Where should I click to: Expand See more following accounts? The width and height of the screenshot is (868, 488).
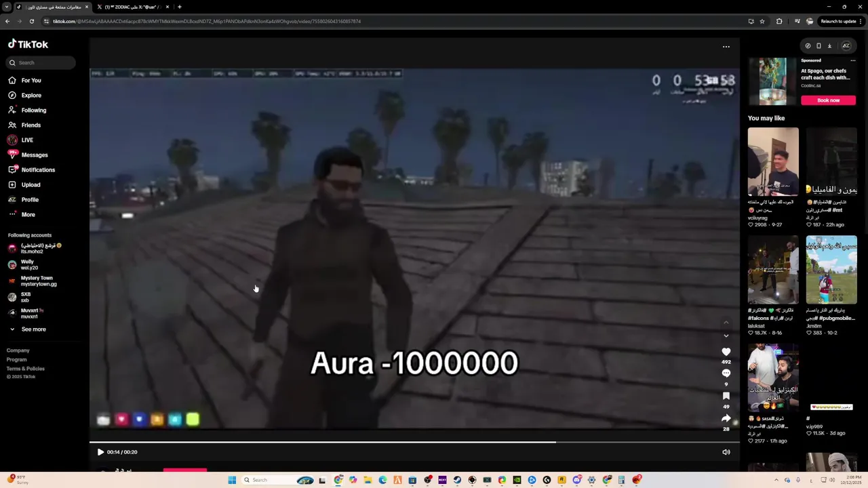pos(33,329)
